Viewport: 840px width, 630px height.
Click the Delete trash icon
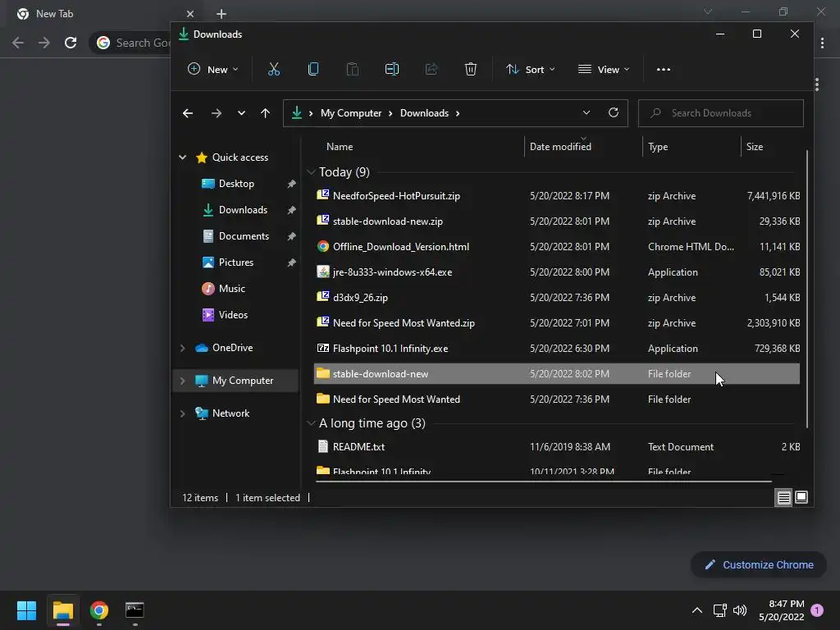(470, 69)
